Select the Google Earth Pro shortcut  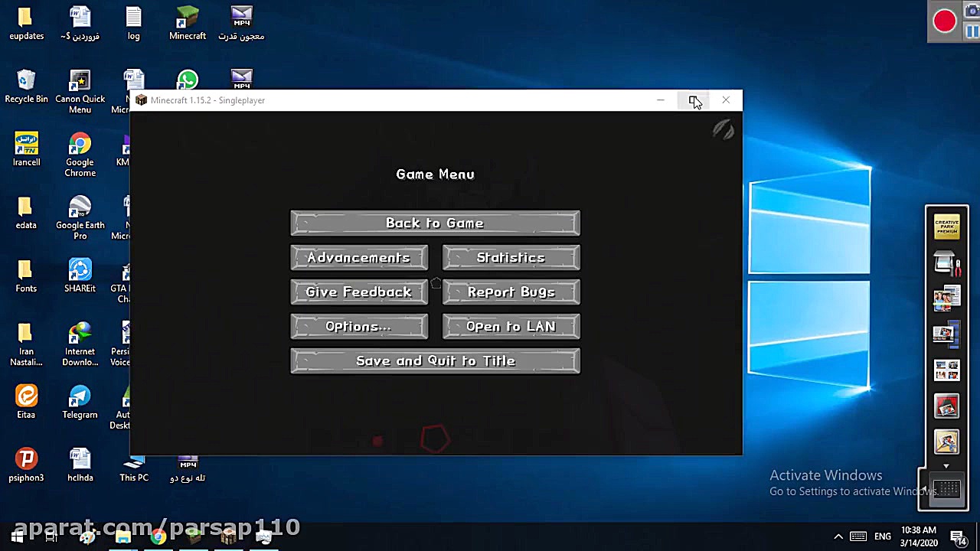tap(80, 218)
